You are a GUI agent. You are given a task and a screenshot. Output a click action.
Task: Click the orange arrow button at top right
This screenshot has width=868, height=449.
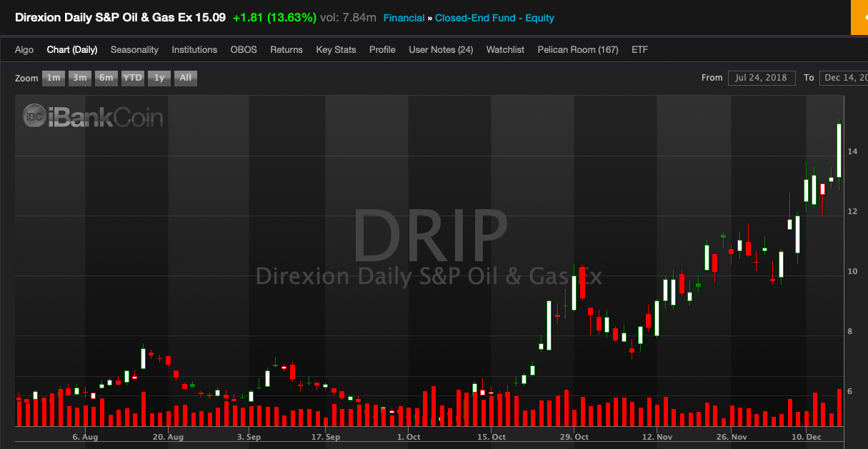coord(859,17)
